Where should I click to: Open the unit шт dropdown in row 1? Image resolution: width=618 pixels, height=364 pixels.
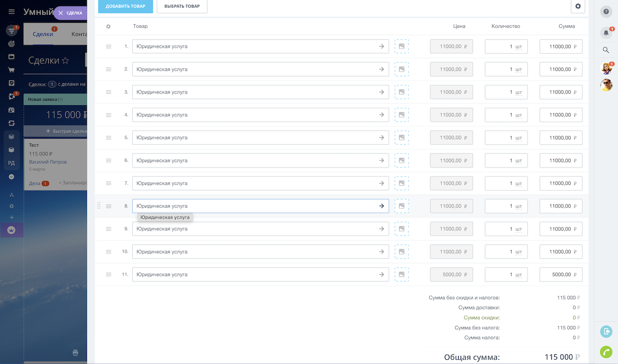point(519,47)
